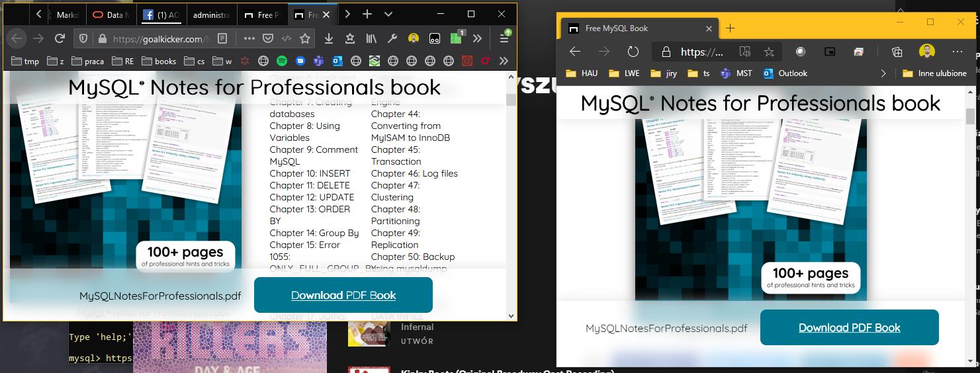
Task: Open the LWE favorites folder in Edge
Action: (624, 73)
